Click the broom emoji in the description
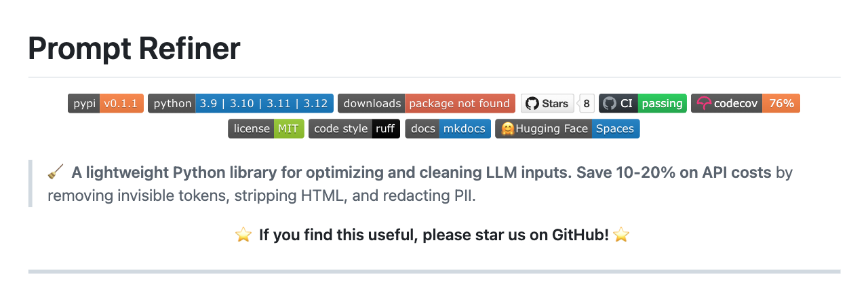The image size is (868, 283). click(56, 172)
